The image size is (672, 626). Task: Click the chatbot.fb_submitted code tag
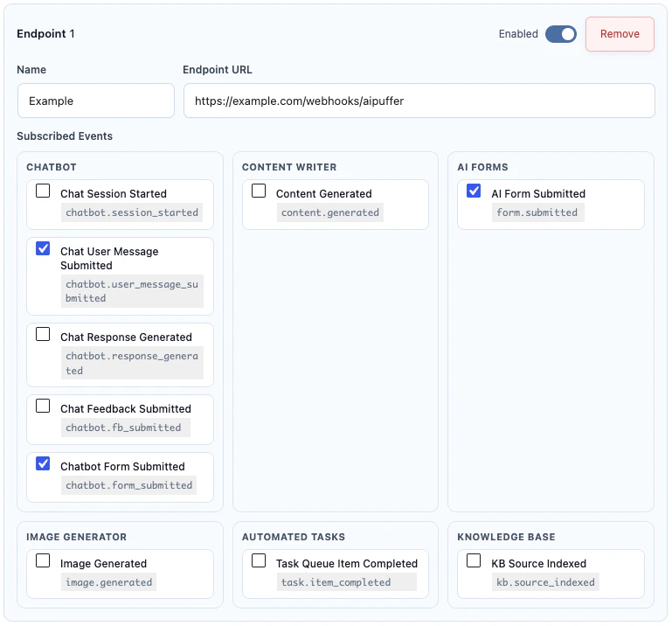126,428
